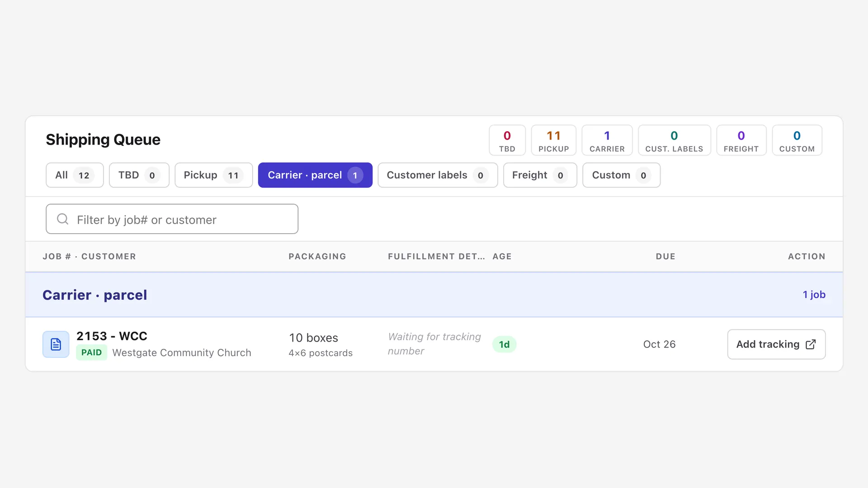Click the Cust. Labels summary card
The width and height of the screenshot is (868, 488).
pos(674,140)
